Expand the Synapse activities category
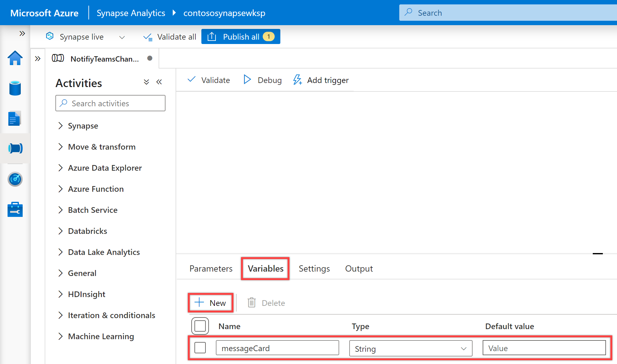Image resolution: width=617 pixels, height=364 pixels. [60, 126]
